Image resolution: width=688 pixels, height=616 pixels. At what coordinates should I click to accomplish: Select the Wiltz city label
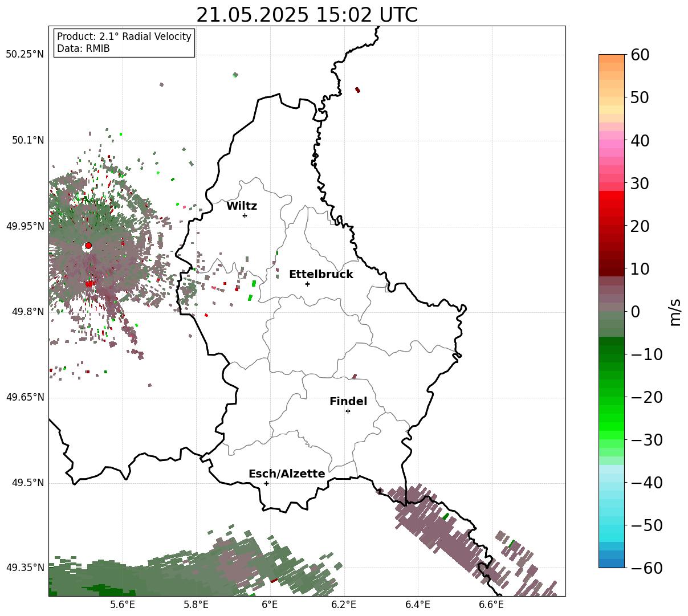[x=242, y=206]
